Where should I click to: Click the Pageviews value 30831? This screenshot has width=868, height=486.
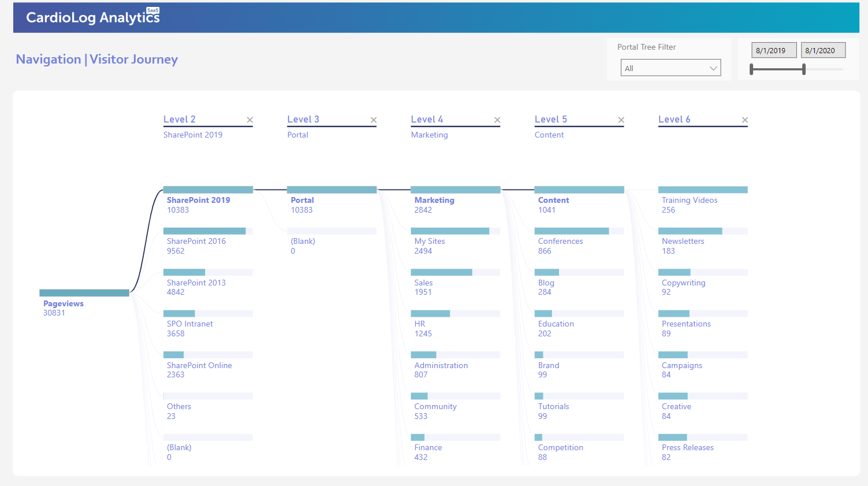pos(54,313)
